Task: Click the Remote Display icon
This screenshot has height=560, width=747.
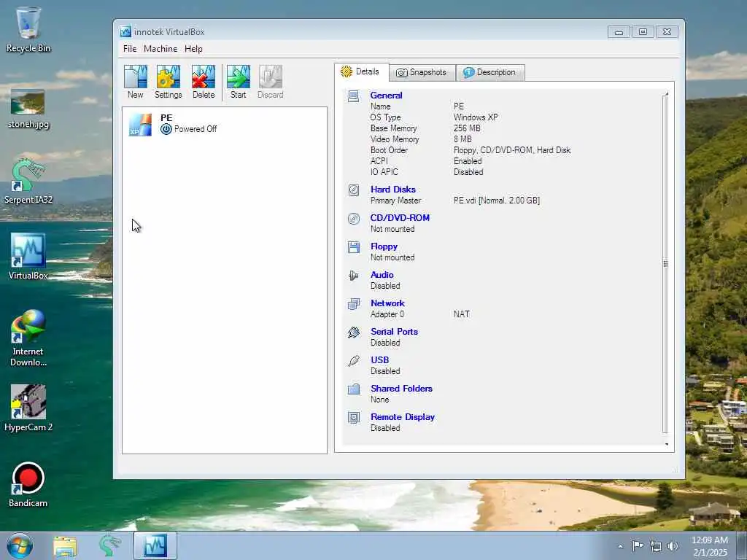Action: pos(354,418)
